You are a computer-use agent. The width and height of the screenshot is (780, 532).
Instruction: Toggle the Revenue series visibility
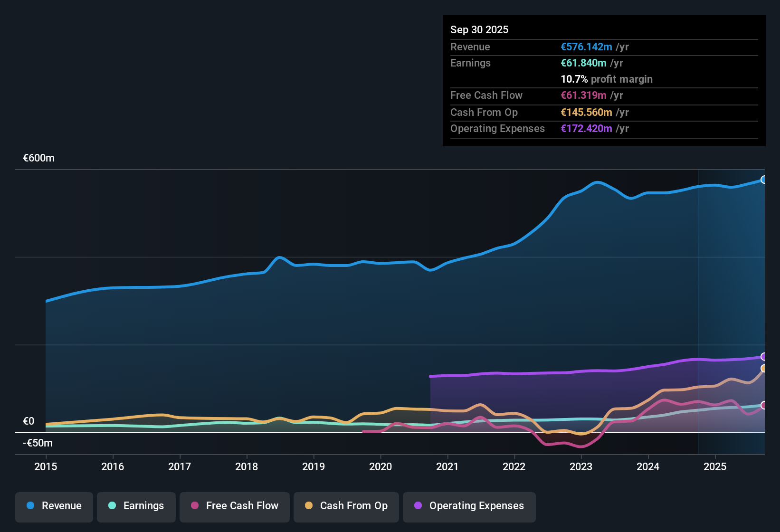(x=54, y=506)
